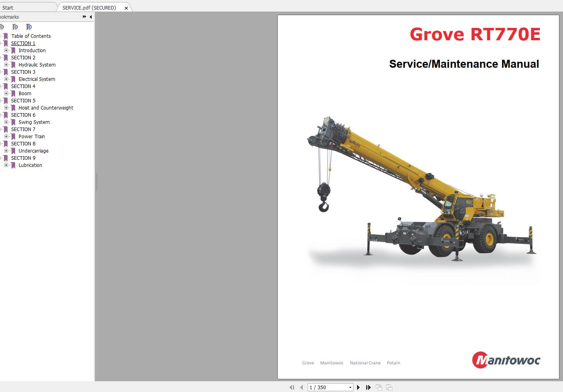Switch to the Start tab
The height and width of the screenshot is (392, 563).
[8, 8]
